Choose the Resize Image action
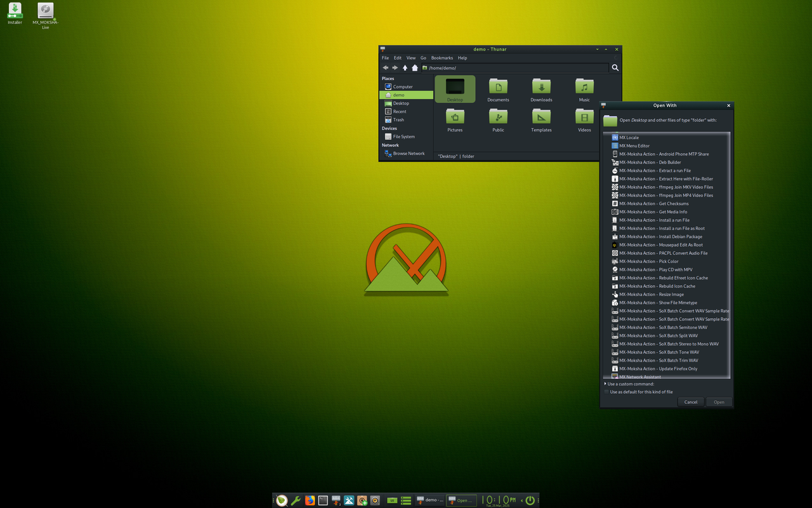Screen dimensions: 812x508 coord(667,294)
